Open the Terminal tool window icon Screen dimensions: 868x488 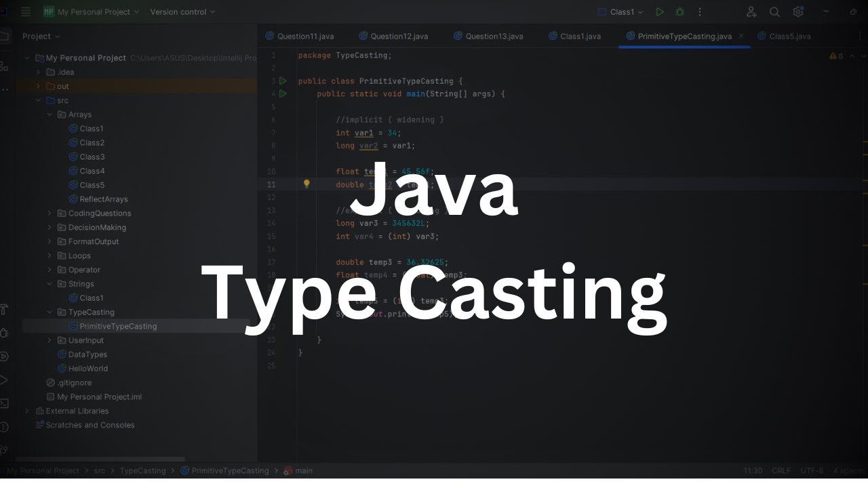[x=3, y=403]
